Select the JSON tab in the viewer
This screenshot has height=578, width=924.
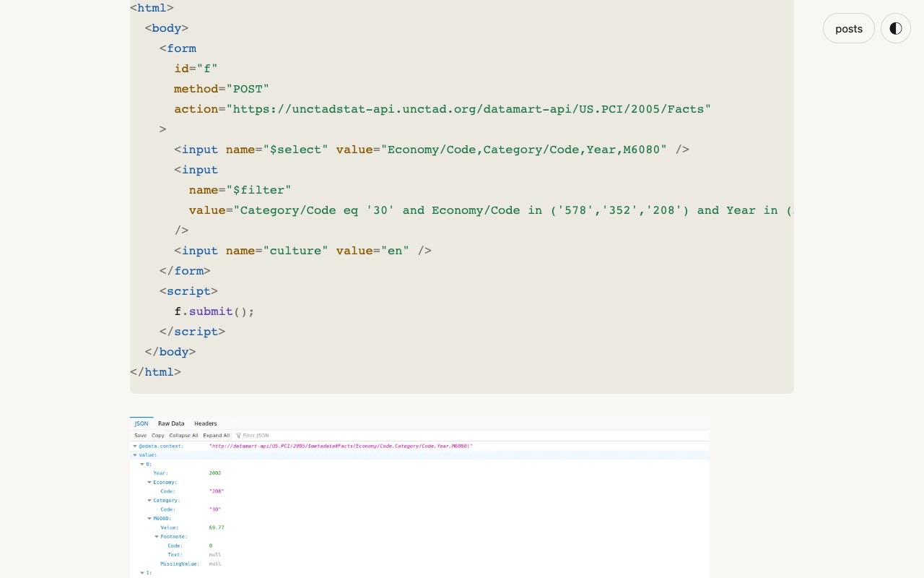click(x=141, y=423)
